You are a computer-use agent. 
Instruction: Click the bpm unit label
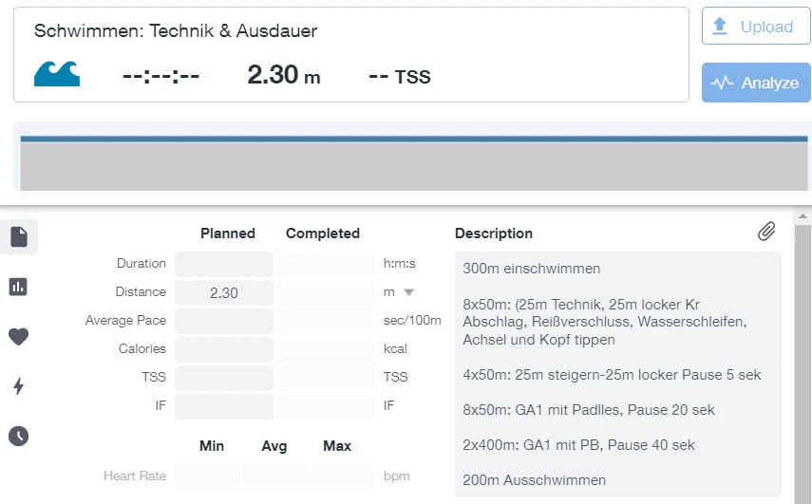[x=397, y=476]
